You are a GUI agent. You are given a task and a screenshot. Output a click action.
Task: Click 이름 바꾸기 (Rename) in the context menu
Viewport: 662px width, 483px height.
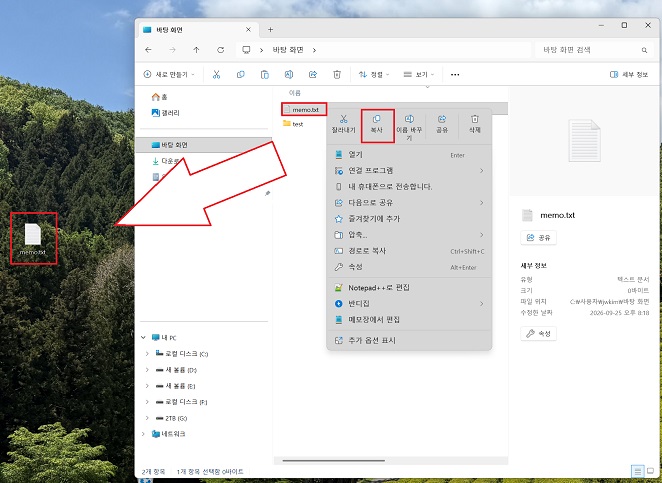[409, 128]
